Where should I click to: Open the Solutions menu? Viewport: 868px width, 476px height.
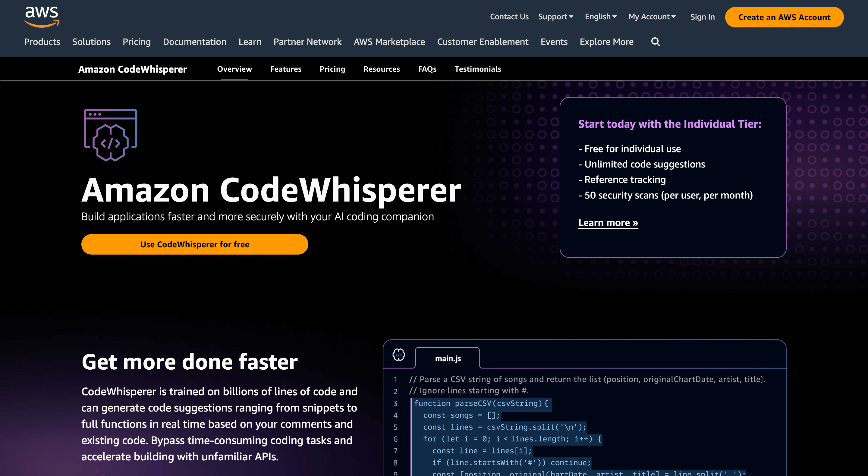[91, 42]
